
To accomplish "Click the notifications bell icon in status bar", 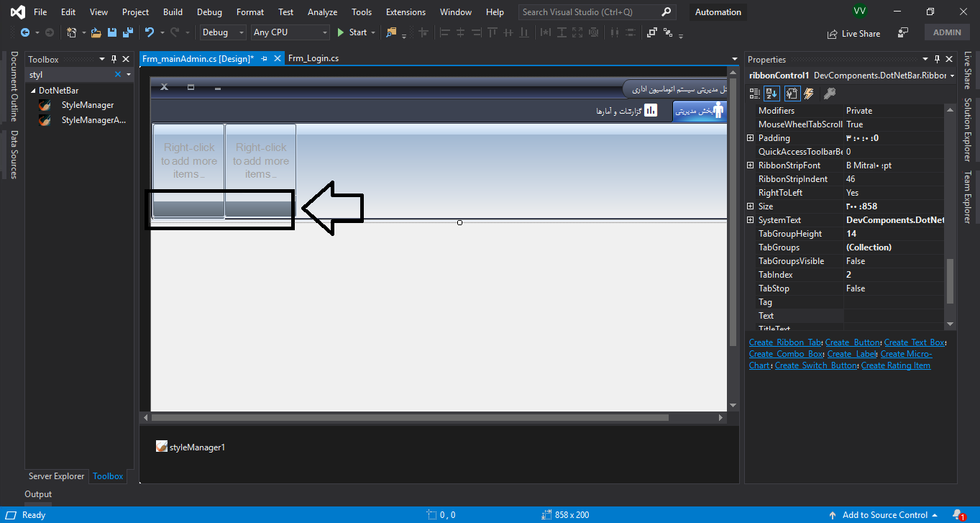I will 958,515.
